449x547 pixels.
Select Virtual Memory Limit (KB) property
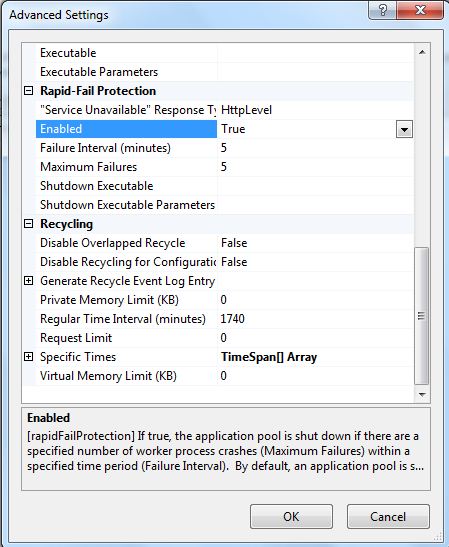click(x=126, y=376)
